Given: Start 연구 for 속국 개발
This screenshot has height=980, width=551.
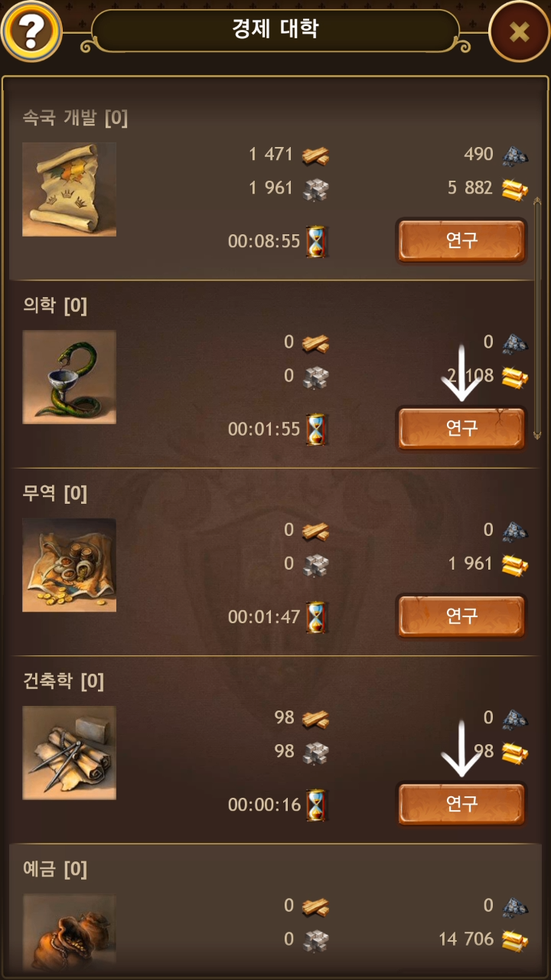Looking at the screenshot, I should tap(461, 240).
